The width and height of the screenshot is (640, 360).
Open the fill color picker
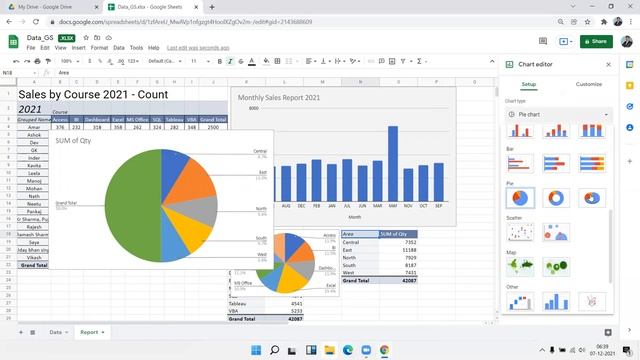point(266,61)
